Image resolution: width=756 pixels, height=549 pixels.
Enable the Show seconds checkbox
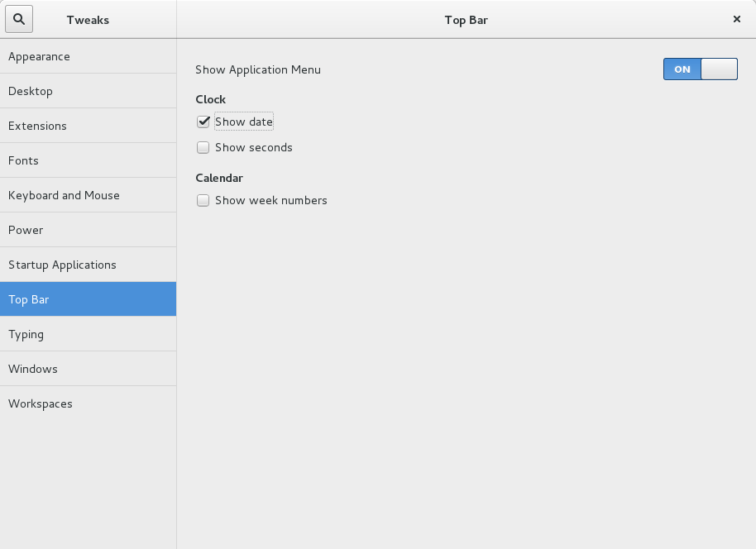(203, 147)
